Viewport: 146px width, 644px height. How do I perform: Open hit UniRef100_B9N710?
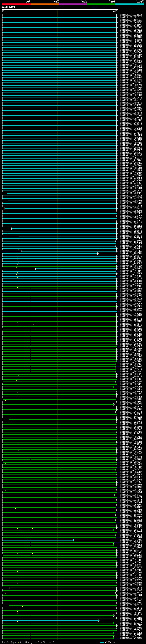[x=131, y=20]
